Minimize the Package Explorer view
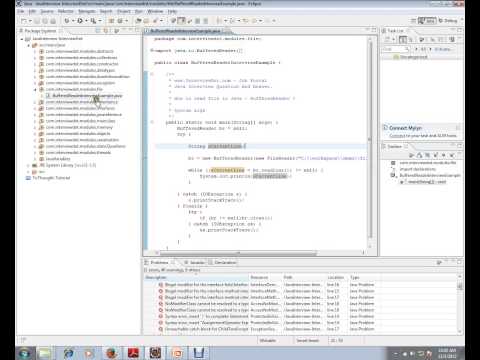This screenshot has width=480, height=360. coord(130,30)
